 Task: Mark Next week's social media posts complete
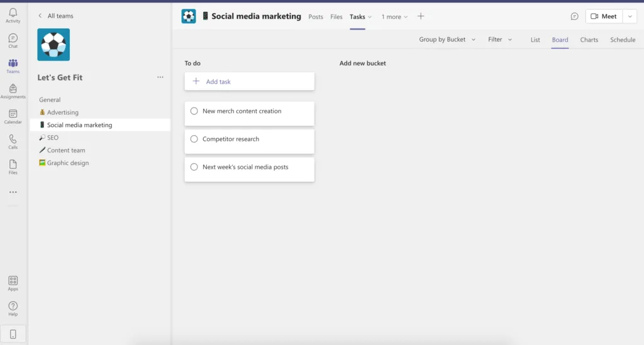[x=194, y=167]
